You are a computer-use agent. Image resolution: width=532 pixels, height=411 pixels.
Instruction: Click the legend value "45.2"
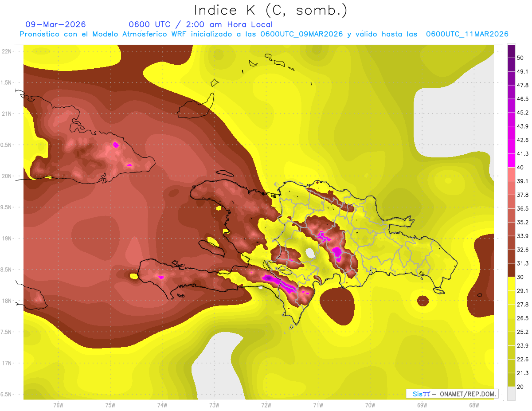(522, 112)
